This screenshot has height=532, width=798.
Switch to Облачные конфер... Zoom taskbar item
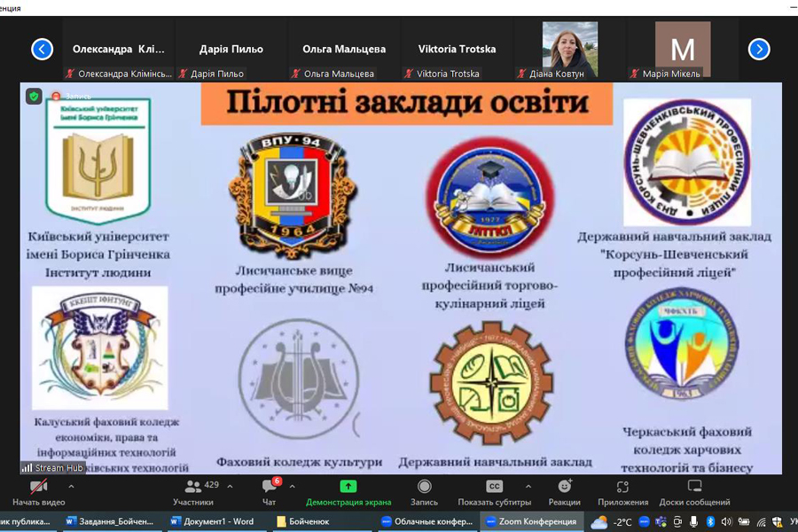427,521
